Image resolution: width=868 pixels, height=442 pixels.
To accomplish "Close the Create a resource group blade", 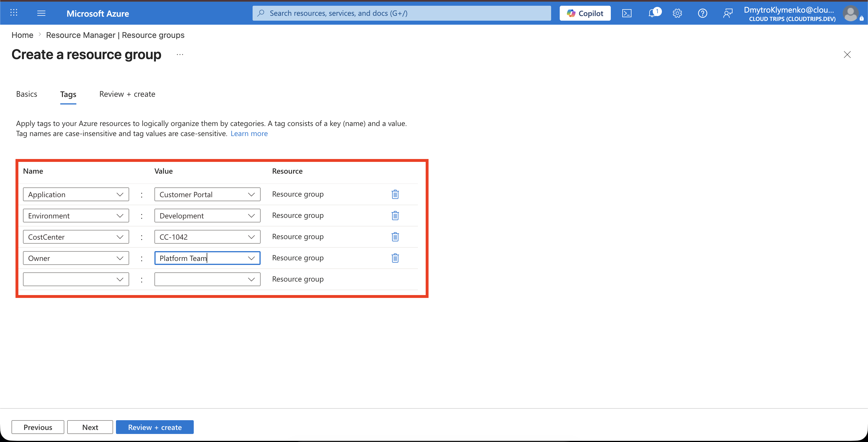I will click(847, 55).
